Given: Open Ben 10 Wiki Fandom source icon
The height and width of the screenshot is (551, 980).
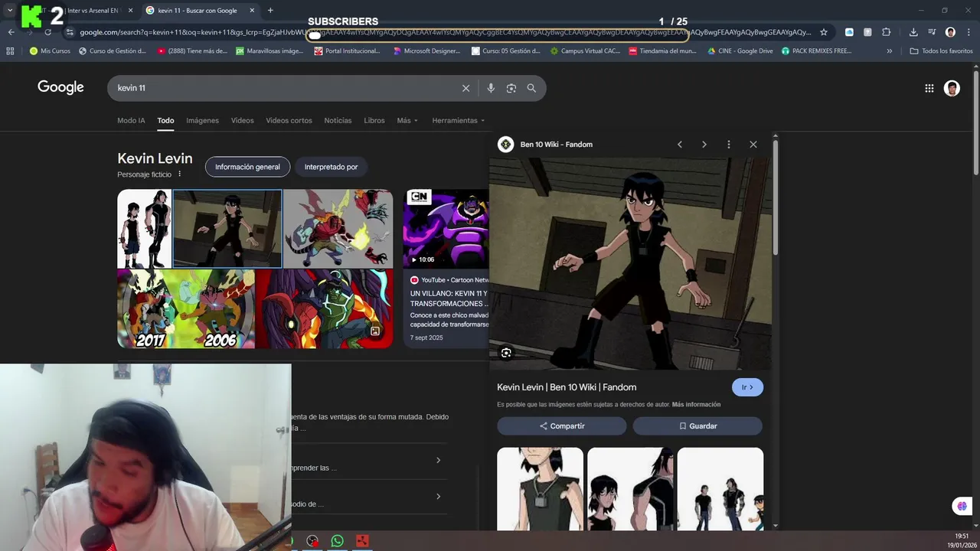Looking at the screenshot, I should [x=505, y=144].
